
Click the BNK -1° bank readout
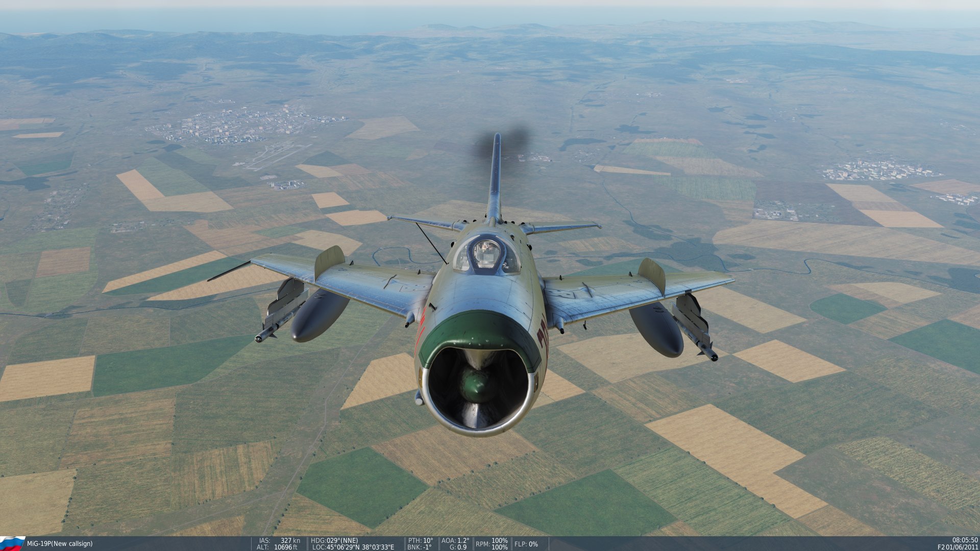point(419,547)
